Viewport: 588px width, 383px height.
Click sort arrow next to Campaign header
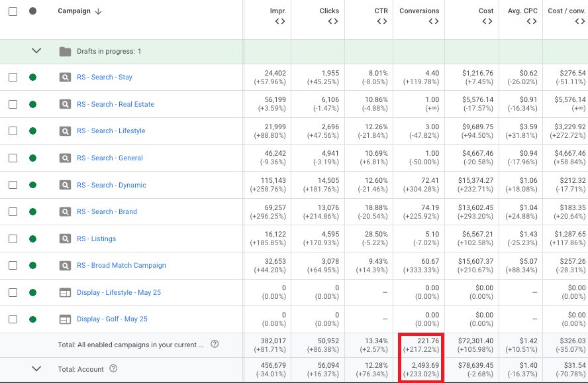click(98, 11)
